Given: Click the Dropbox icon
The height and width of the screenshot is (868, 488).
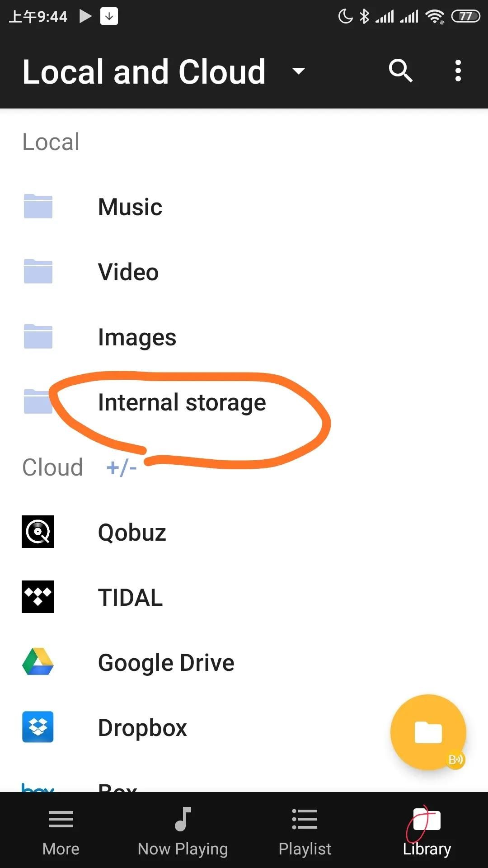Looking at the screenshot, I should click(38, 727).
